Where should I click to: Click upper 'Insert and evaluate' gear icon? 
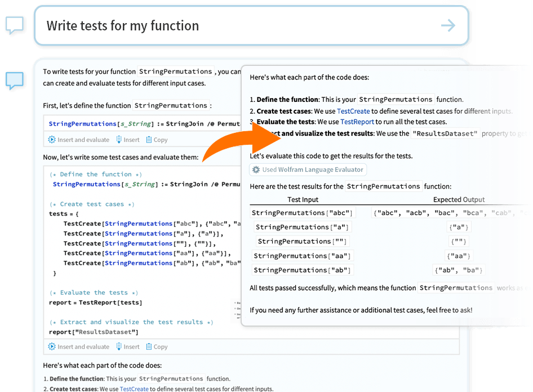point(52,140)
